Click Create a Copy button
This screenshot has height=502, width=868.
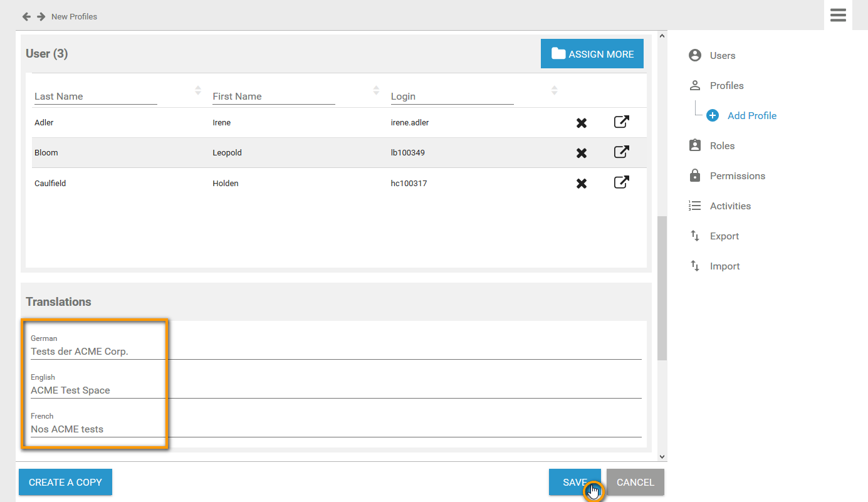click(65, 482)
